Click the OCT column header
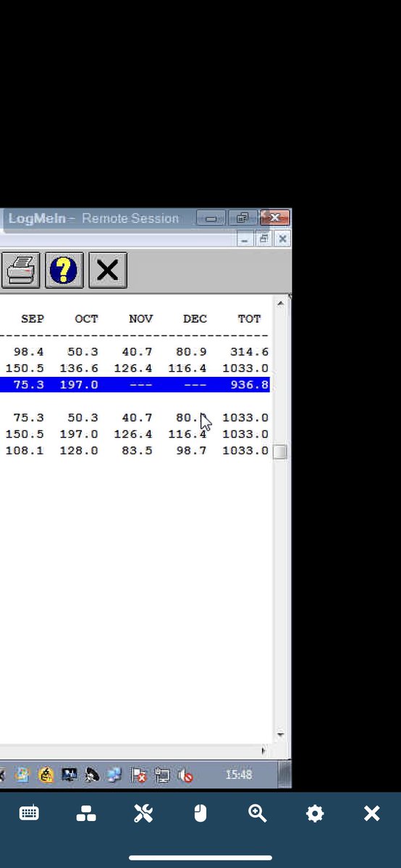 tap(87, 319)
